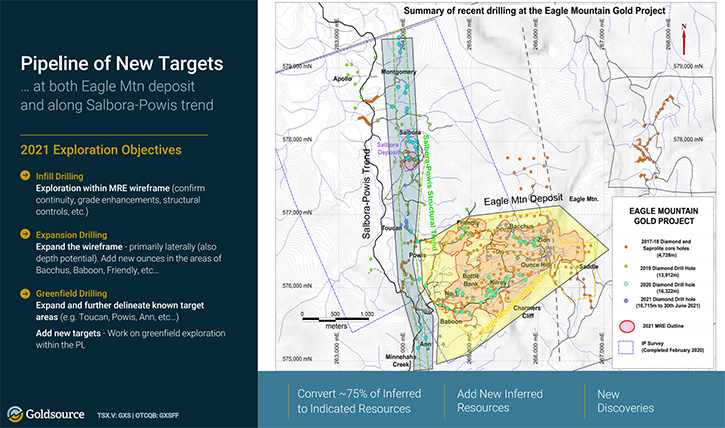Viewport: 725px width, 428px height.
Task: Click the '575,000 mN' grid label
Action: click(297, 359)
